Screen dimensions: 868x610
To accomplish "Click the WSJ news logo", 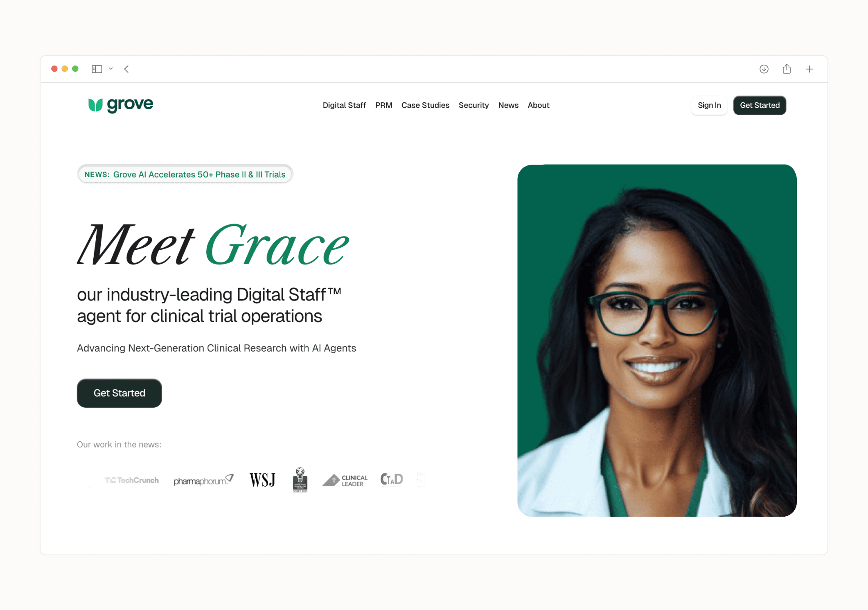I will click(x=262, y=480).
